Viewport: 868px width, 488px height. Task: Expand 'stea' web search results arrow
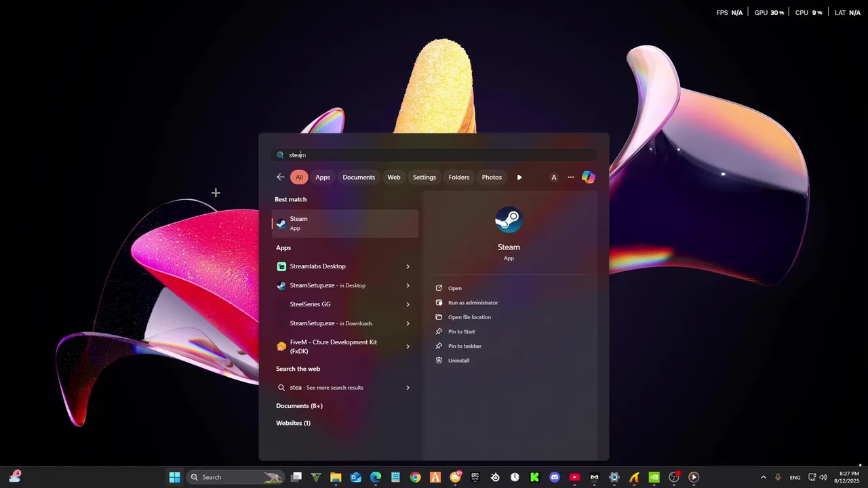408,388
